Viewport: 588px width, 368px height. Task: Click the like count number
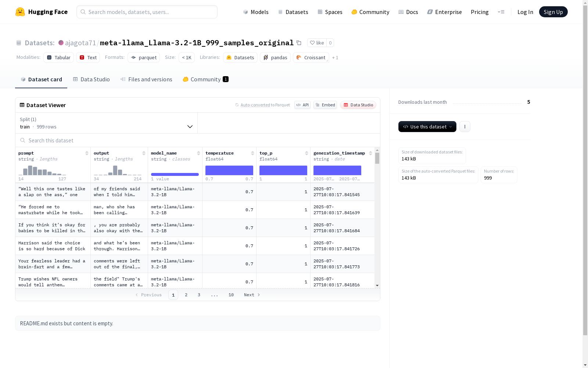330,43
